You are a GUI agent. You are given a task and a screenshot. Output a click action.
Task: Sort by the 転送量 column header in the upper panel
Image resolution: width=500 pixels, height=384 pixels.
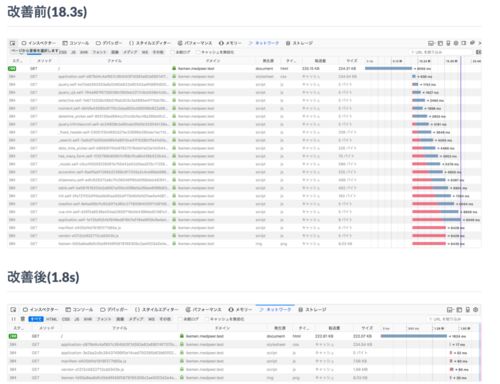[x=319, y=61]
